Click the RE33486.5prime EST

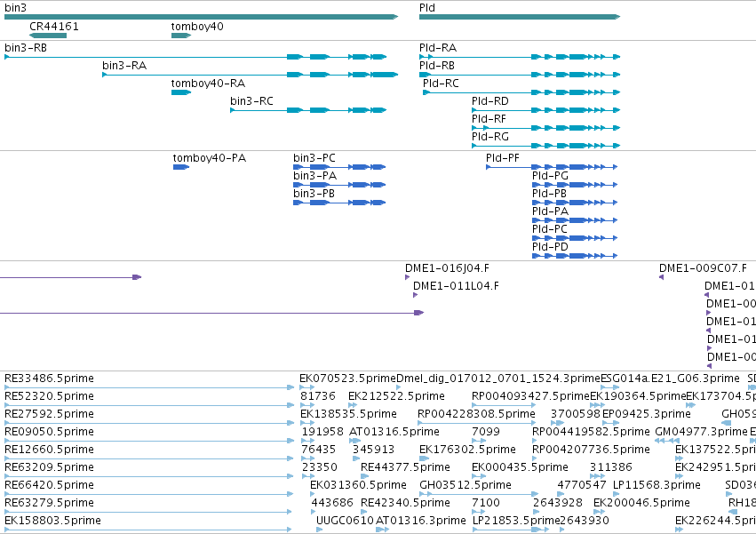point(149,387)
